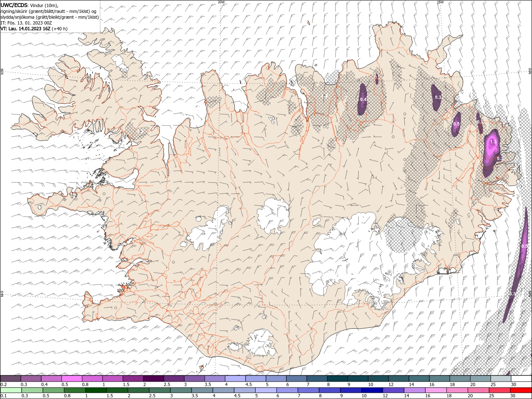Click the UWC/ECDS title text
The image size is (532, 399).
pyautogui.click(x=14, y=5)
